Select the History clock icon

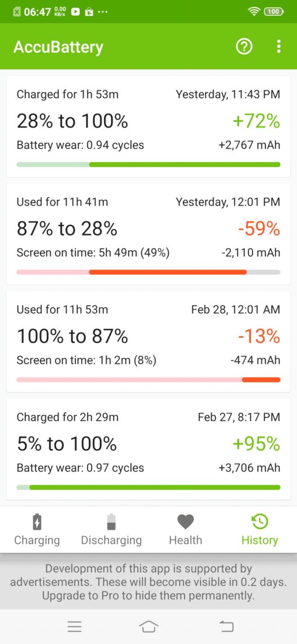tap(260, 522)
